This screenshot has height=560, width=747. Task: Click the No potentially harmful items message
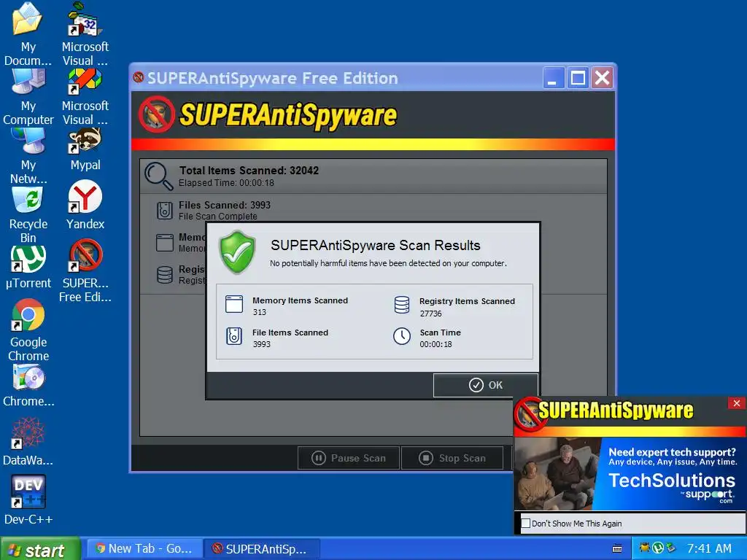[x=388, y=263]
